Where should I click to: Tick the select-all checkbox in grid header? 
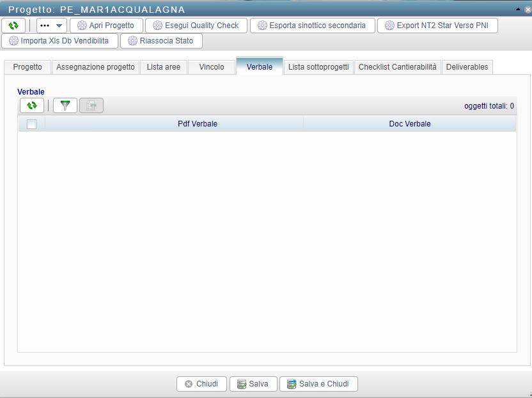[31, 124]
